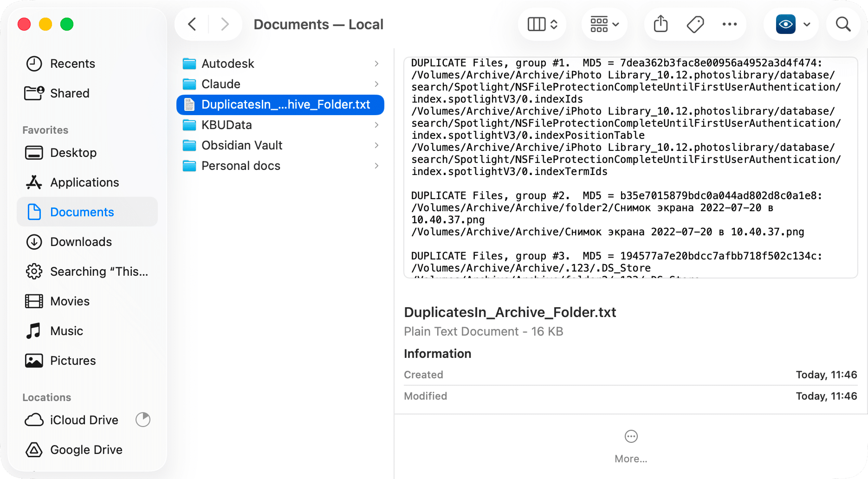Image resolution: width=868 pixels, height=479 pixels.
Task: Open the Edit Tags icon
Action: (x=695, y=24)
